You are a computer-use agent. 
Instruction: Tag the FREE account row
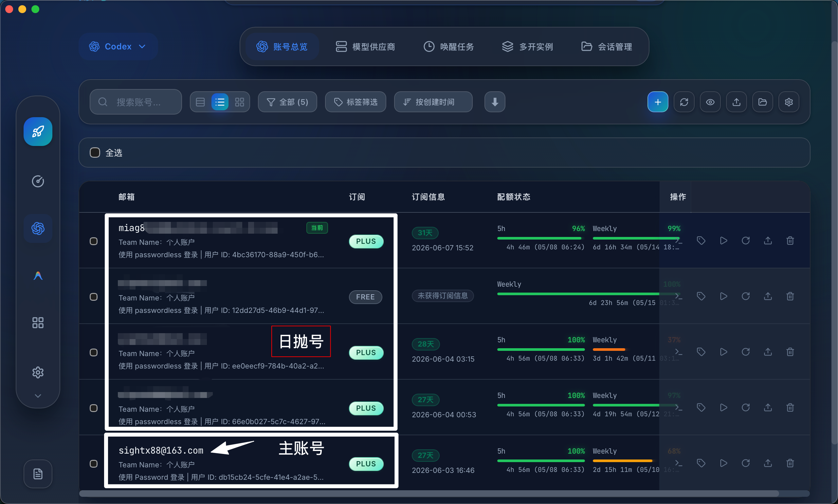[x=701, y=296]
